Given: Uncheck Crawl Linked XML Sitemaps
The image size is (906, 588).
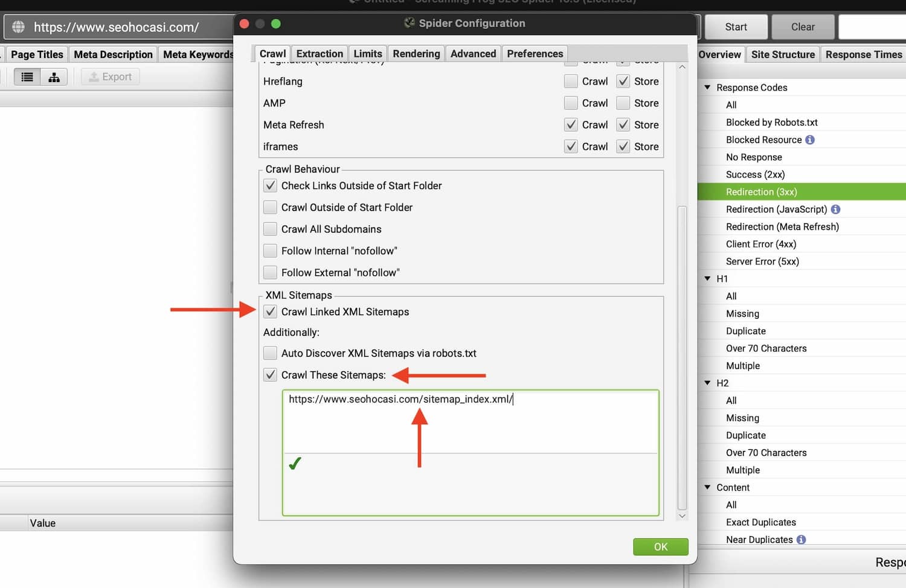Looking at the screenshot, I should point(271,312).
